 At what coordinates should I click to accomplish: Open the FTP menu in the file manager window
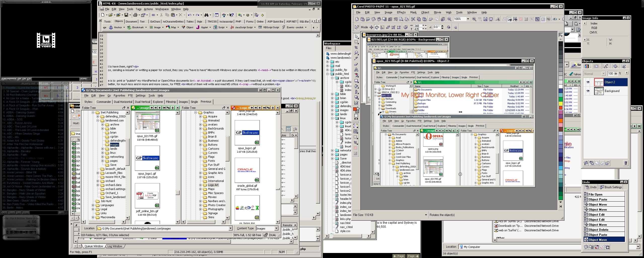coord(130,96)
